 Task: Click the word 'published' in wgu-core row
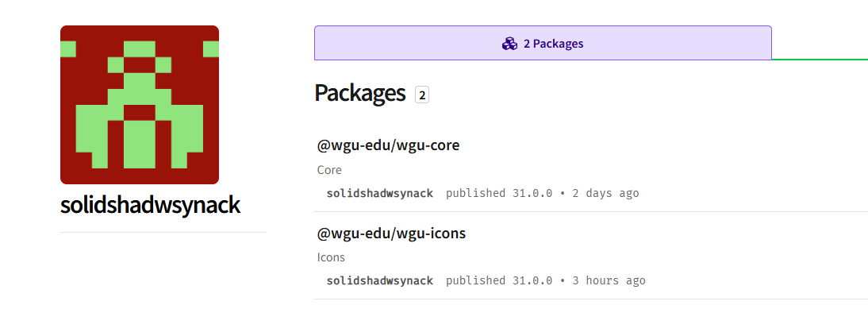coord(475,193)
